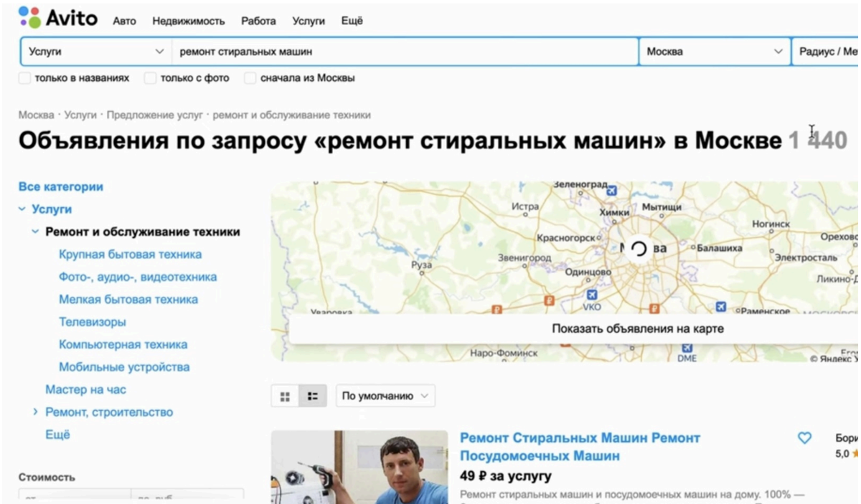Click the DME airport marker on map
Image resolution: width=861 pixels, height=504 pixels.
[x=687, y=348]
